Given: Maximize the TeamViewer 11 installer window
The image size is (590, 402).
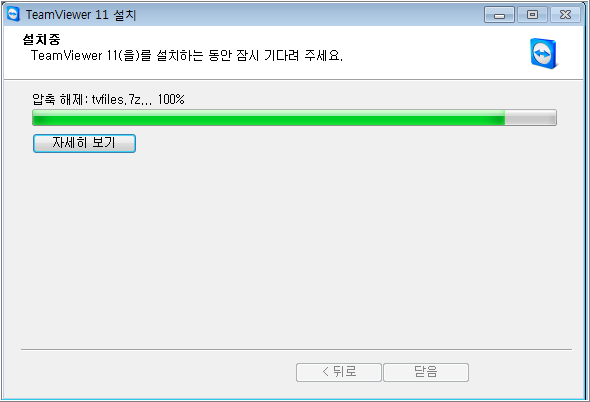Looking at the screenshot, I should 532,15.
